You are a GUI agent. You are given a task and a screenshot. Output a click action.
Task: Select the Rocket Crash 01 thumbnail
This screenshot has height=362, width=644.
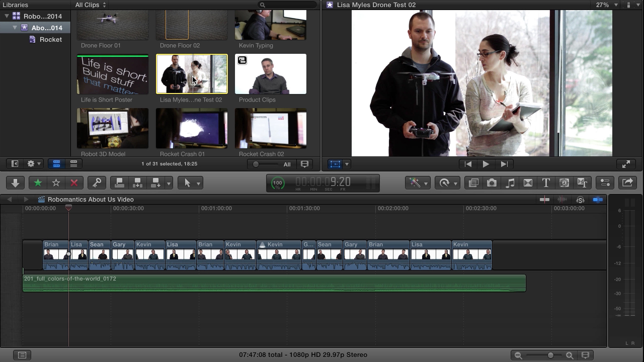191,128
